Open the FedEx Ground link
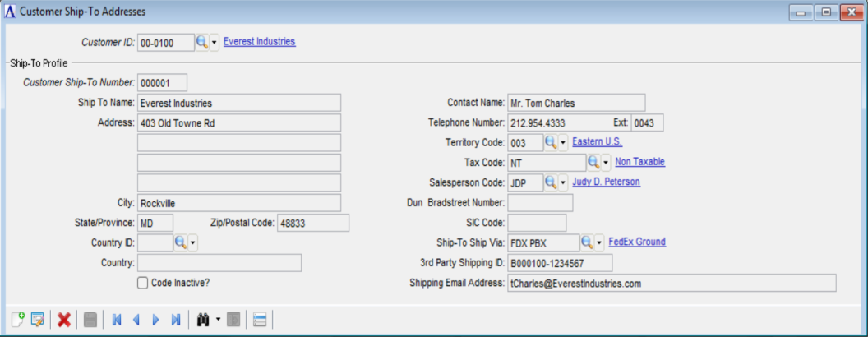The image size is (868, 337). coord(637,242)
